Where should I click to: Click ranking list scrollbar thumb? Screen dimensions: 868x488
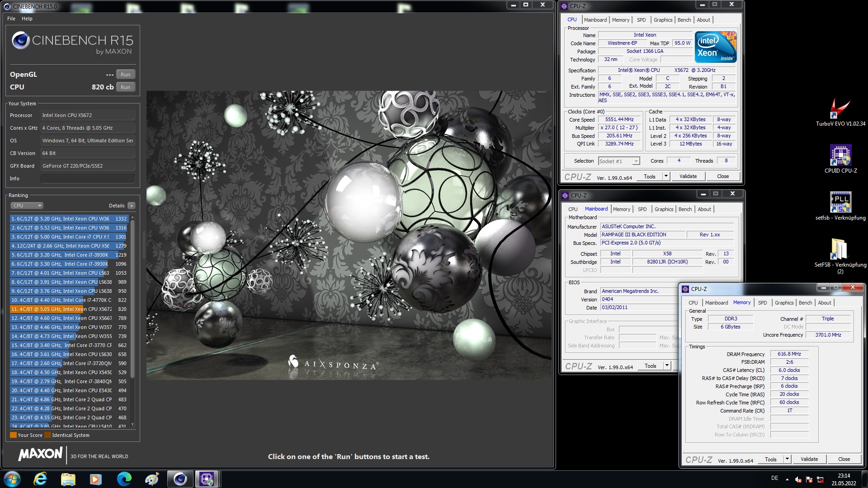click(132, 298)
